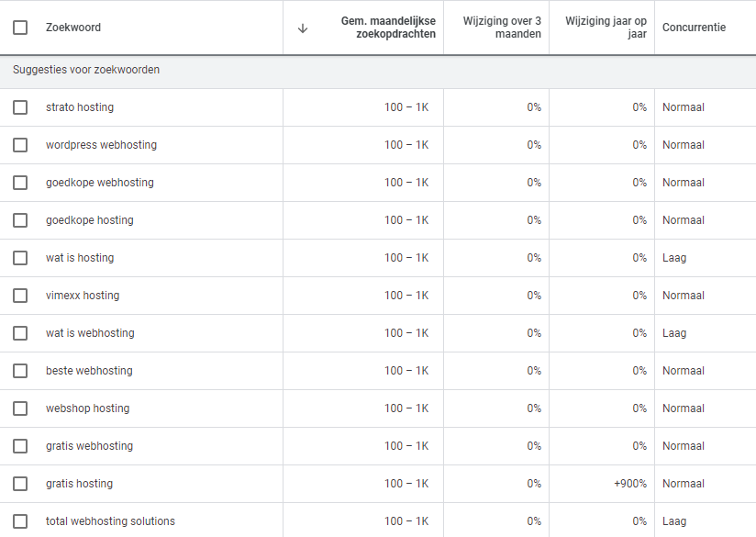
Task: Select the 'gratis hosting' checkbox
Action: [x=20, y=484]
